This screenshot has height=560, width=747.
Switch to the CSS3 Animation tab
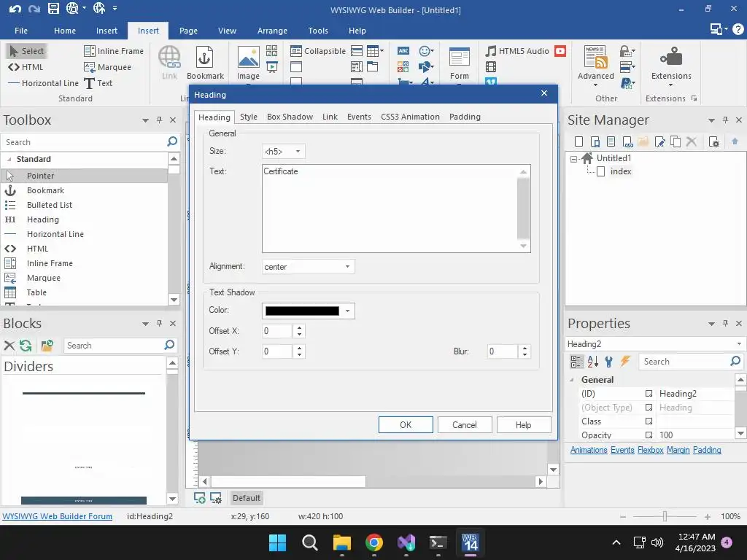(410, 117)
